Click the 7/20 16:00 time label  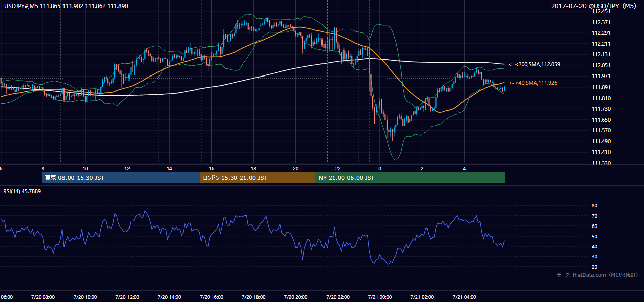pos(211,297)
